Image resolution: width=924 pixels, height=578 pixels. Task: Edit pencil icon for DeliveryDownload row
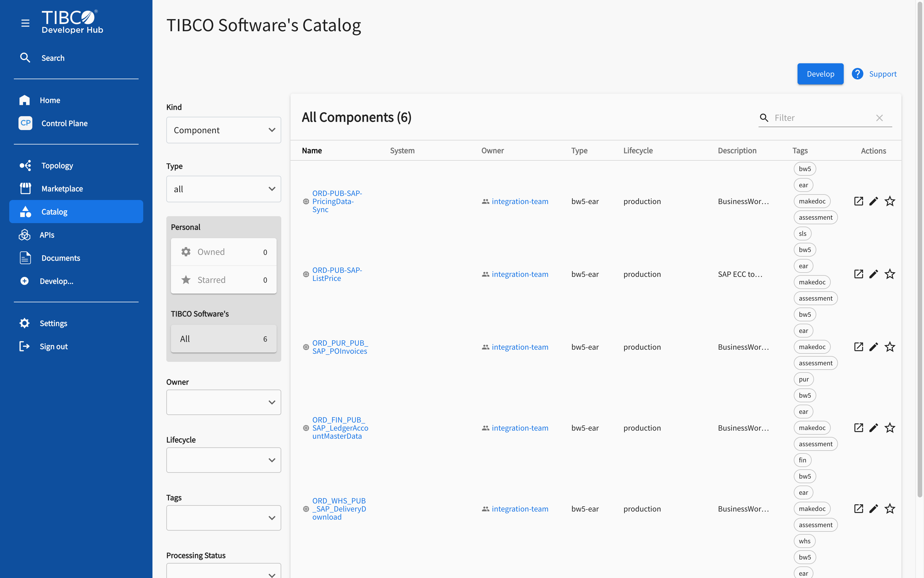point(873,509)
